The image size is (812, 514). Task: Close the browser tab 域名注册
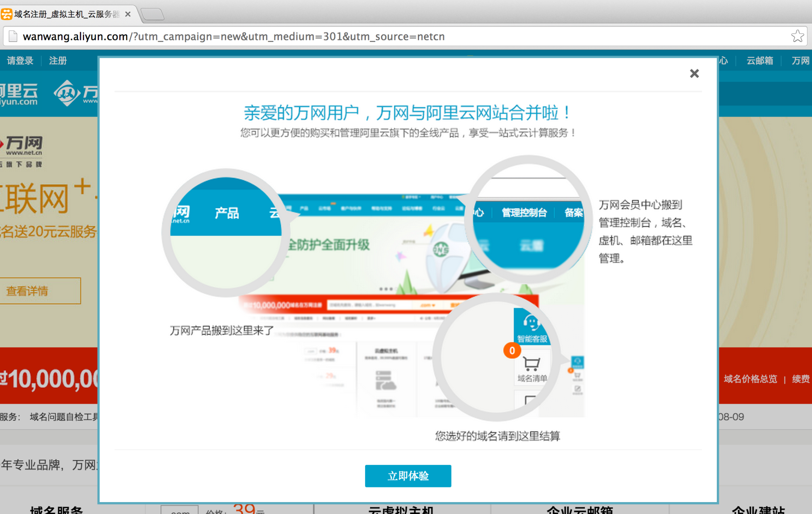(128, 14)
